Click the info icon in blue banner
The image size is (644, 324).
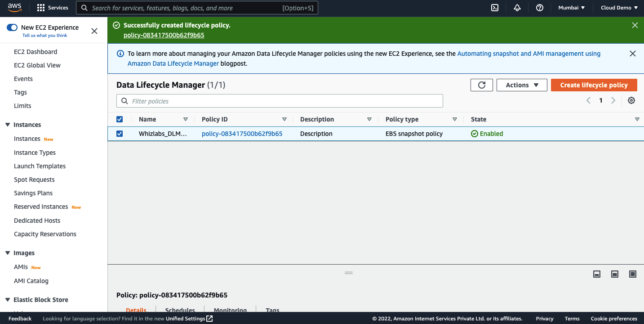[x=120, y=54]
